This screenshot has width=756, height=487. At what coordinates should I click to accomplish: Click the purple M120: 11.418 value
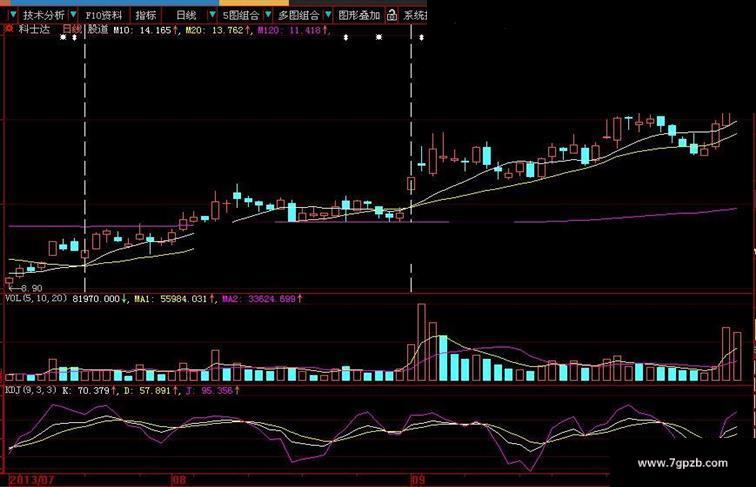coord(289,30)
